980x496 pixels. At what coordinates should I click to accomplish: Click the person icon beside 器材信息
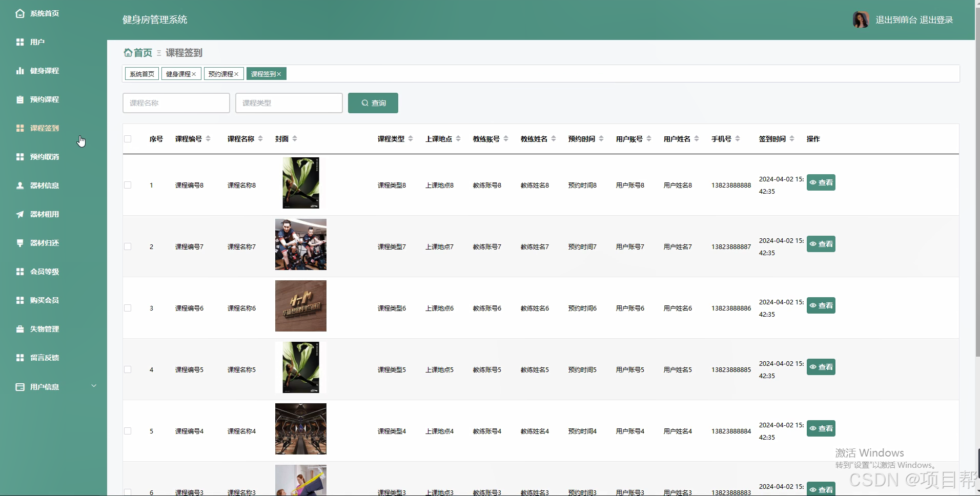click(20, 185)
